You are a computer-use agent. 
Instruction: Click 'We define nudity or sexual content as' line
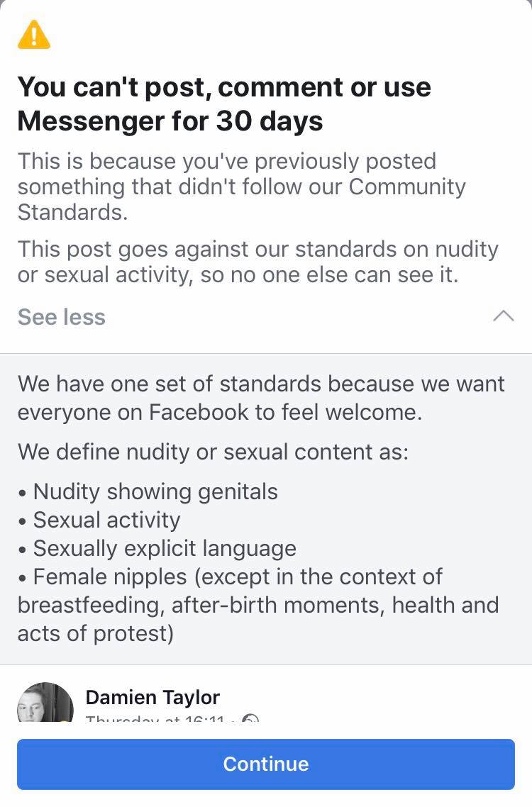coord(213,452)
